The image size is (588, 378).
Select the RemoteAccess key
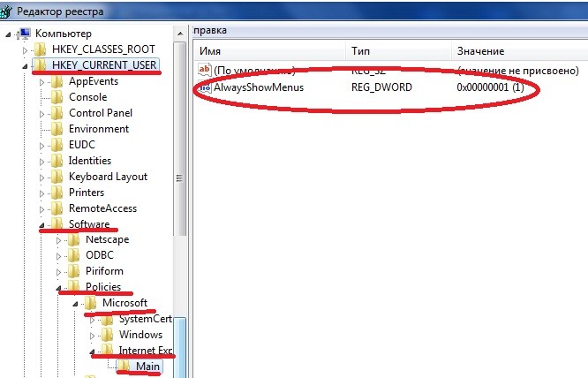point(102,208)
